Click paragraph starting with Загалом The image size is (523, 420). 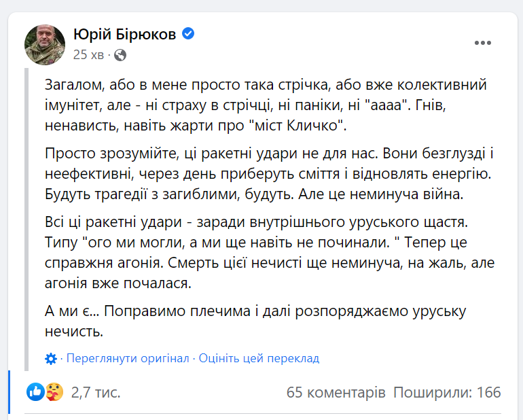coord(266,105)
